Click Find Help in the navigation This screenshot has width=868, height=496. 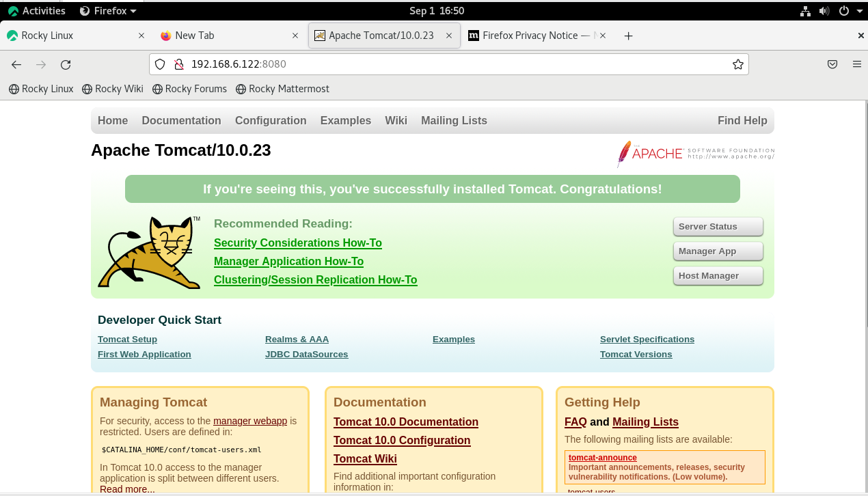point(742,120)
